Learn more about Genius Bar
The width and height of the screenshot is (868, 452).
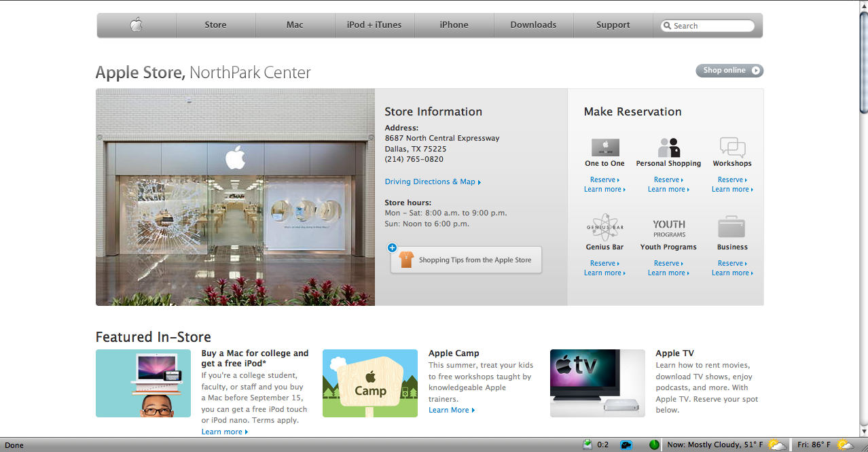pos(604,273)
